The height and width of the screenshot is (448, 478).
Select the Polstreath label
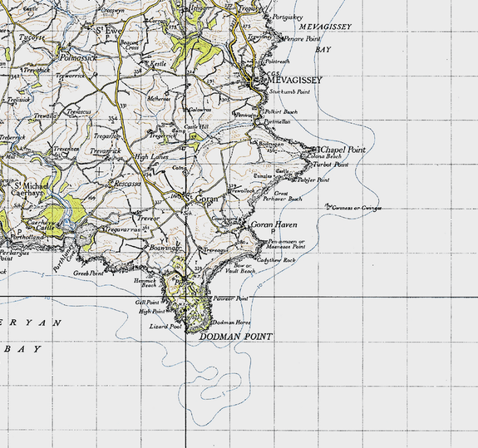point(277,62)
